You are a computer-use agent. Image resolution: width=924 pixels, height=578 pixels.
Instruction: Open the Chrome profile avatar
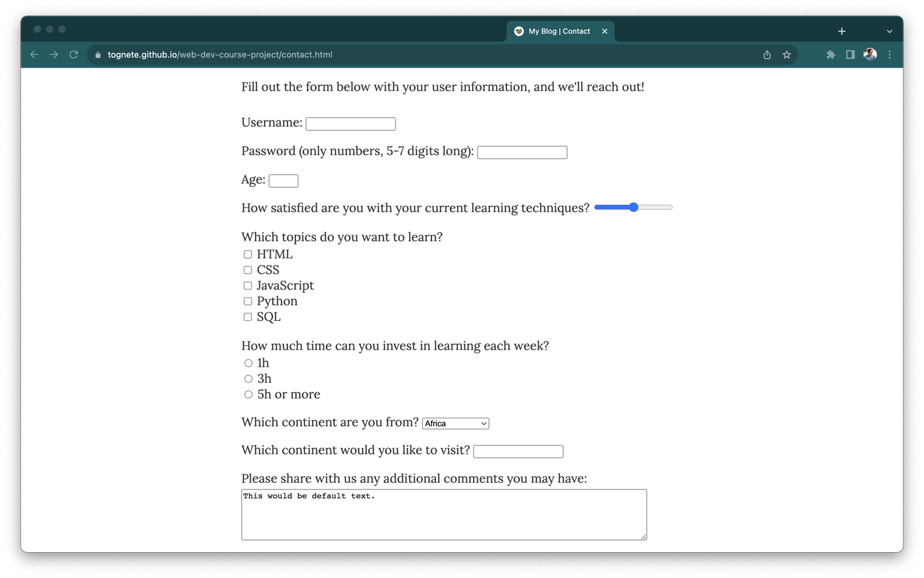click(x=870, y=55)
